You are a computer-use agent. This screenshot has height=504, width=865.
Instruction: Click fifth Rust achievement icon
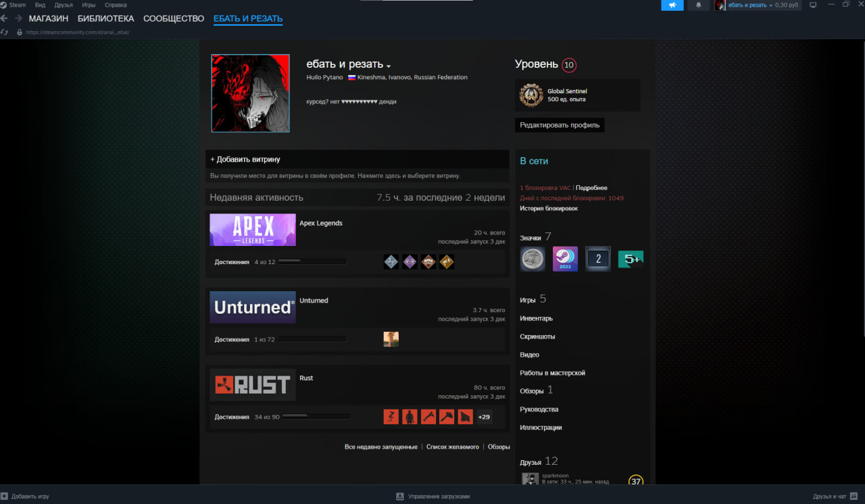pos(465,417)
